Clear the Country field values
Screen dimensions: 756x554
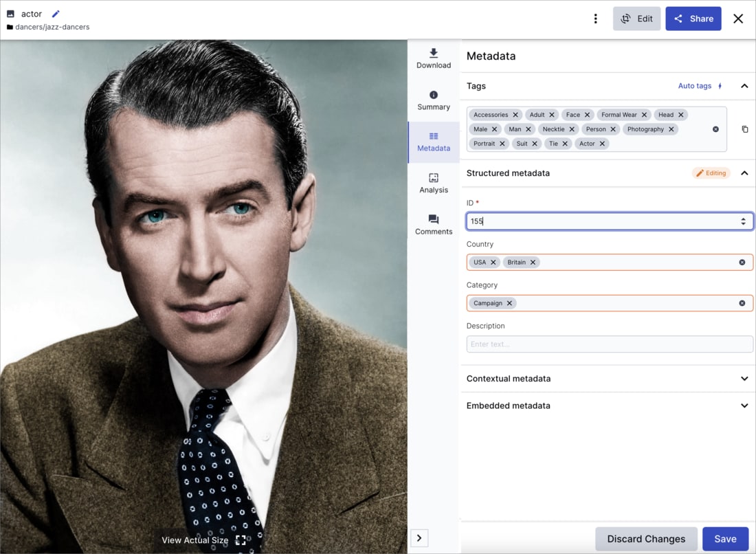[741, 262]
